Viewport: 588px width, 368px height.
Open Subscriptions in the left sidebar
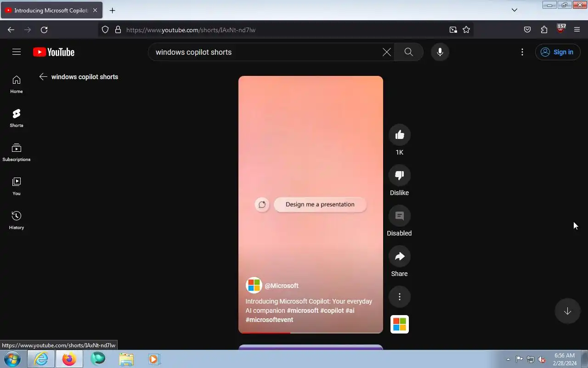coord(17,153)
